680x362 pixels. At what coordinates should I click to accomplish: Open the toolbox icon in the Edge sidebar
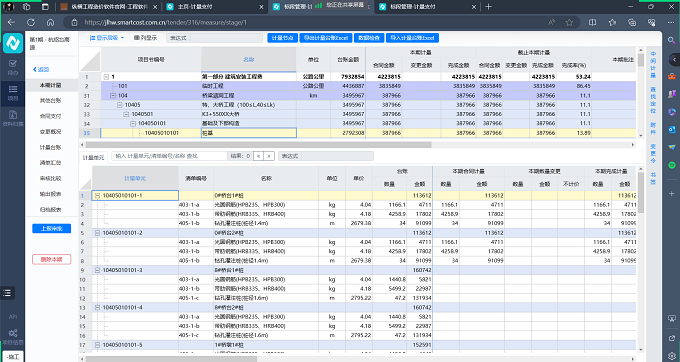tap(672, 76)
